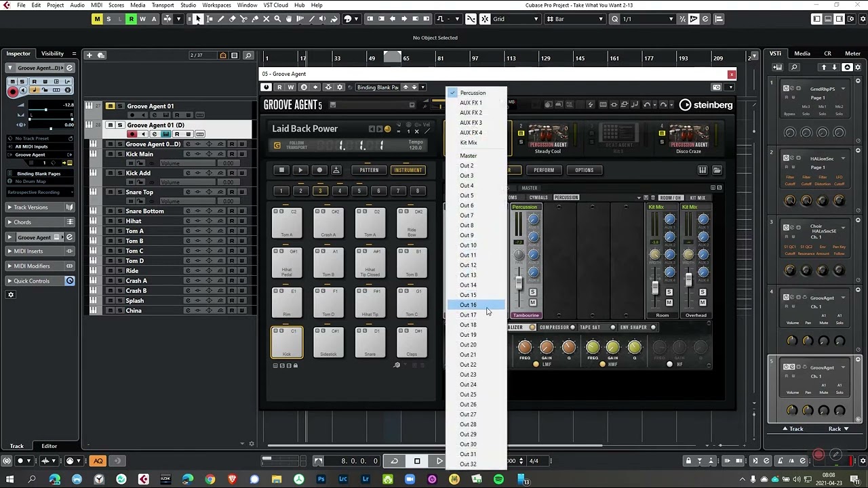This screenshot has width=868, height=488.
Task: Open Chrome from the taskbar
Action: pos(210,480)
